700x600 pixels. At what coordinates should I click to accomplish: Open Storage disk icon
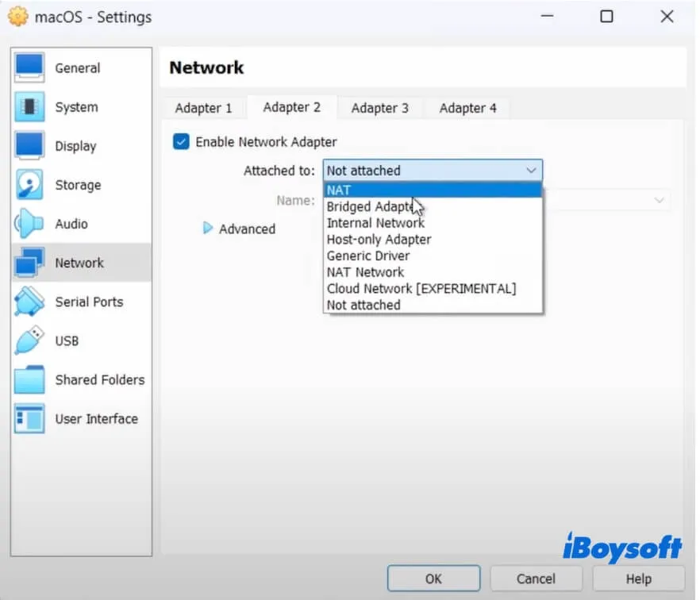point(29,185)
